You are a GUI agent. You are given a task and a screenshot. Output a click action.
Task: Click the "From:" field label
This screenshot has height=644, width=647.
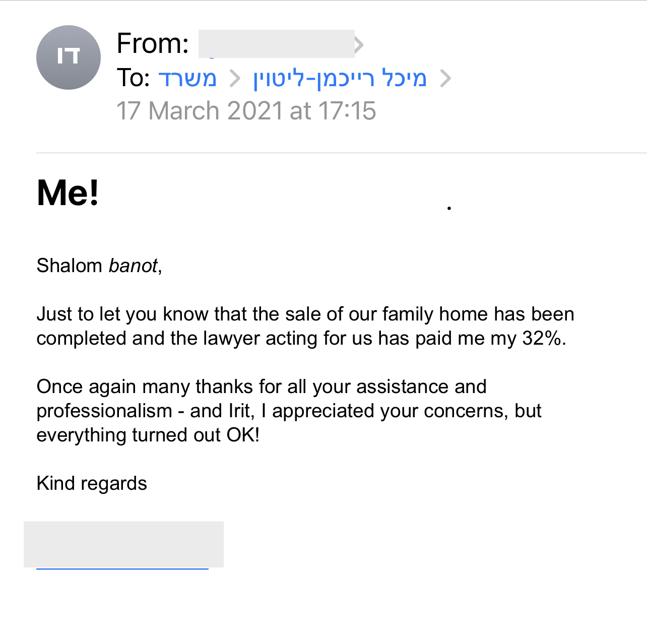click(x=153, y=43)
